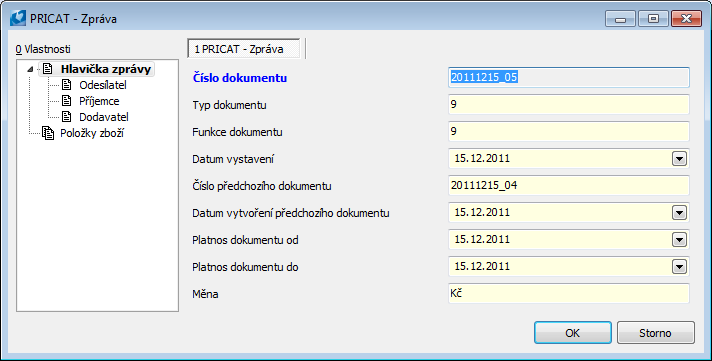Click into the Typ dokumentu field

tap(569, 104)
